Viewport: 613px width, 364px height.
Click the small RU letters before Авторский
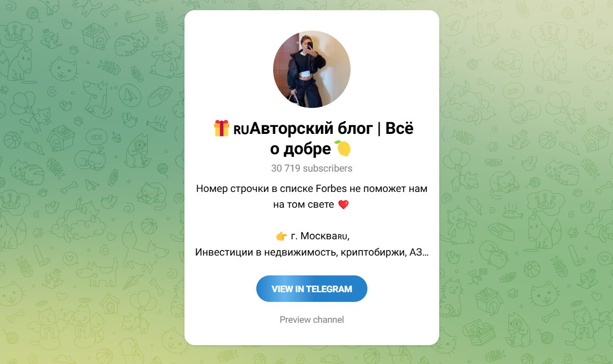coord(241,130)
